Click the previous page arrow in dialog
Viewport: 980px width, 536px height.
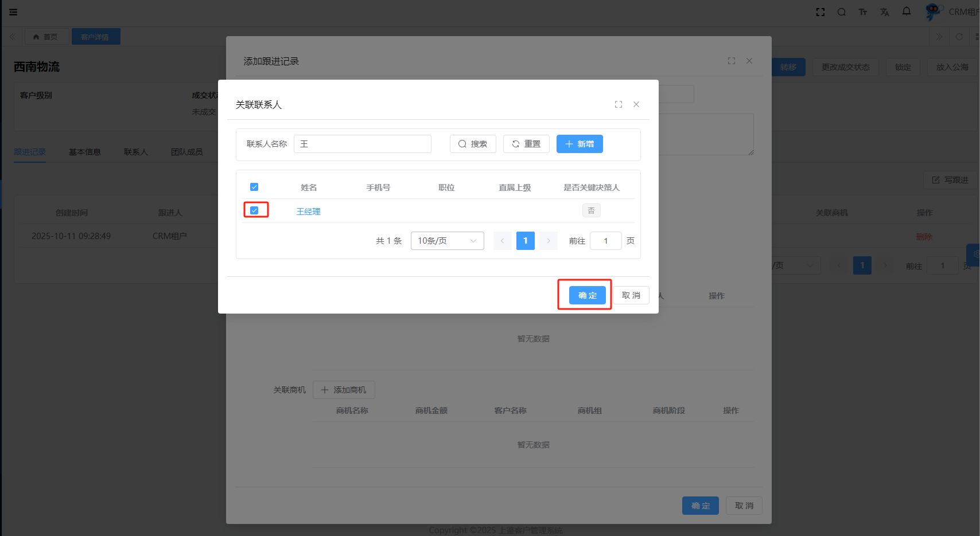pos(502,241)
